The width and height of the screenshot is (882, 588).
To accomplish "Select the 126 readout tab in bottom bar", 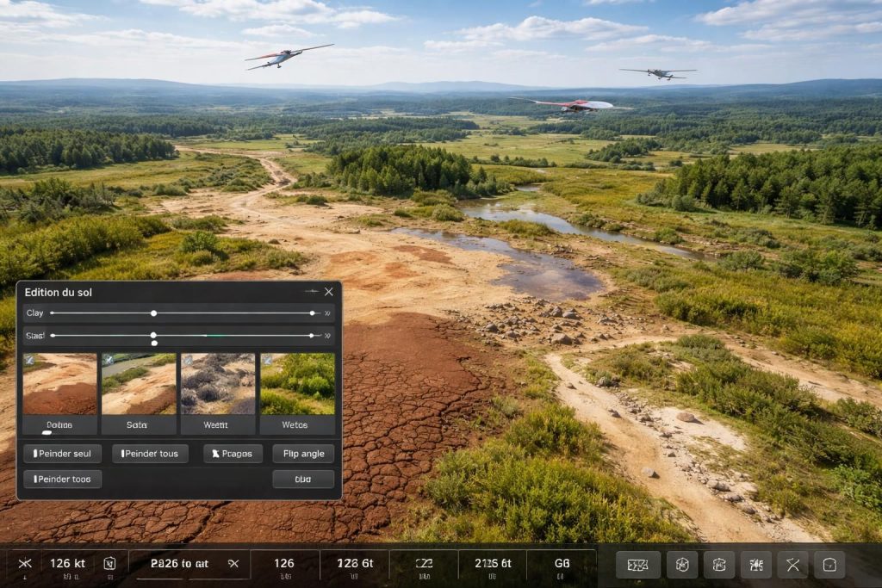I will point(284,566).
